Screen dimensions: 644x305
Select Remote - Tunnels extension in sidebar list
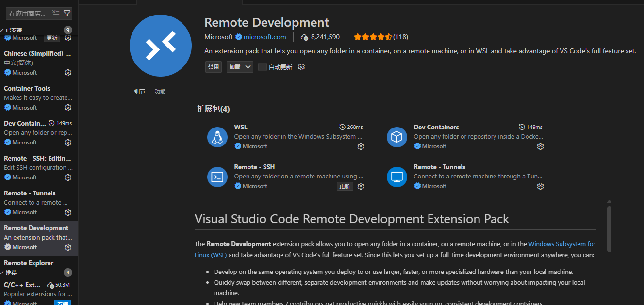coord(39,203)
